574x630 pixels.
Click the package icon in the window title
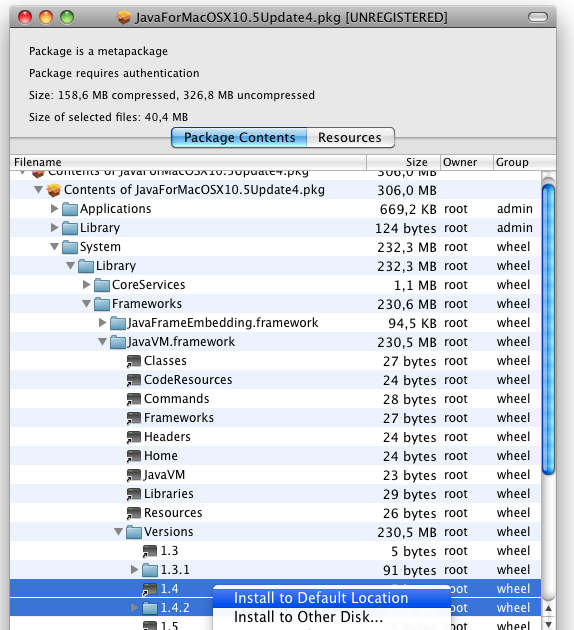pyautogui.click(x=124, y=17)
